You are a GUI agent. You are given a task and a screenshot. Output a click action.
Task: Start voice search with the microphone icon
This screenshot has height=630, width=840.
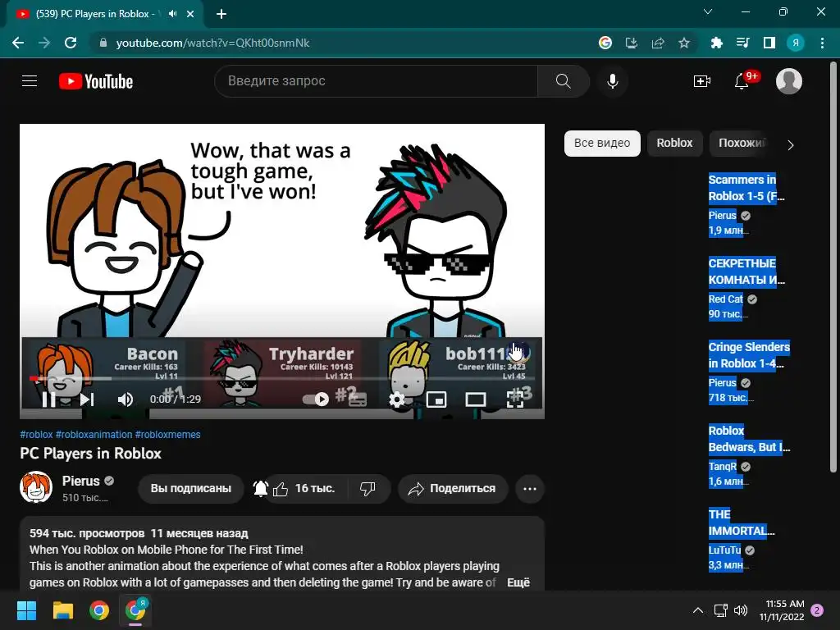click(612, 81)
